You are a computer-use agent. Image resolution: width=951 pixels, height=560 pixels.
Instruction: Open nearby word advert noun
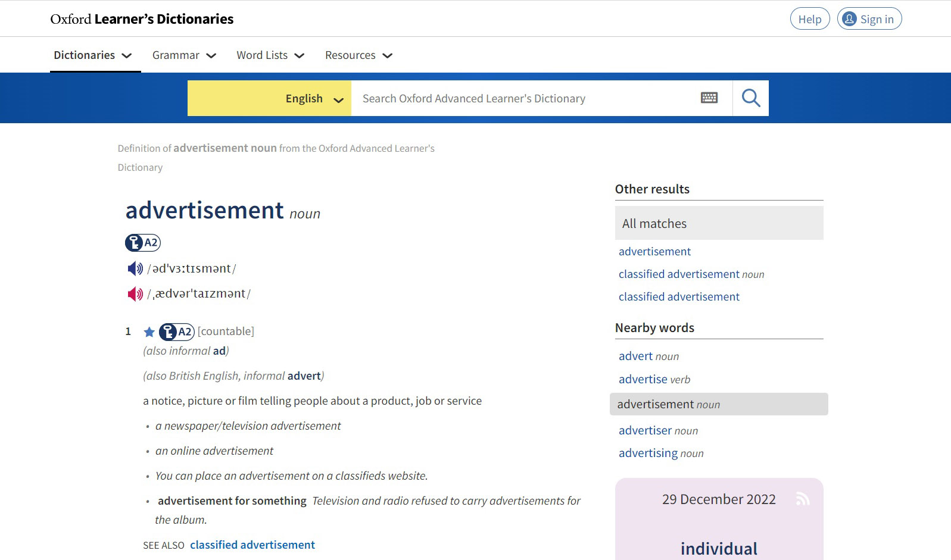(x=648, y=356)
